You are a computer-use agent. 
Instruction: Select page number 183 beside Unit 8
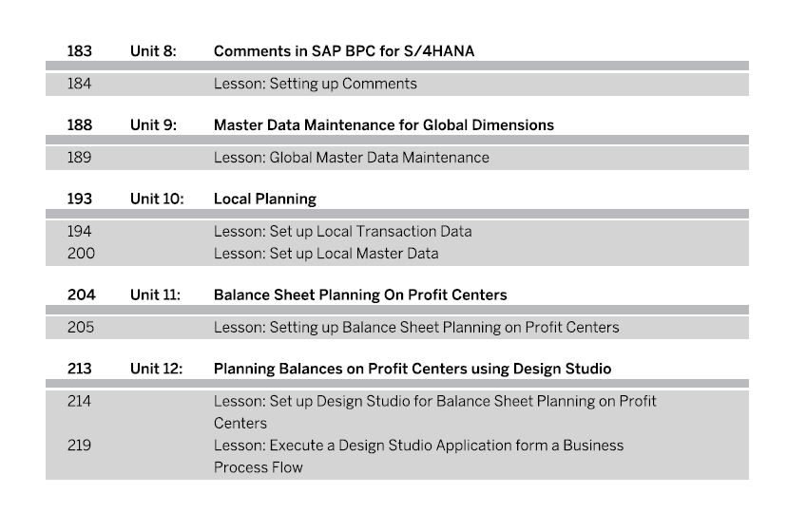[x=80, y=50]
